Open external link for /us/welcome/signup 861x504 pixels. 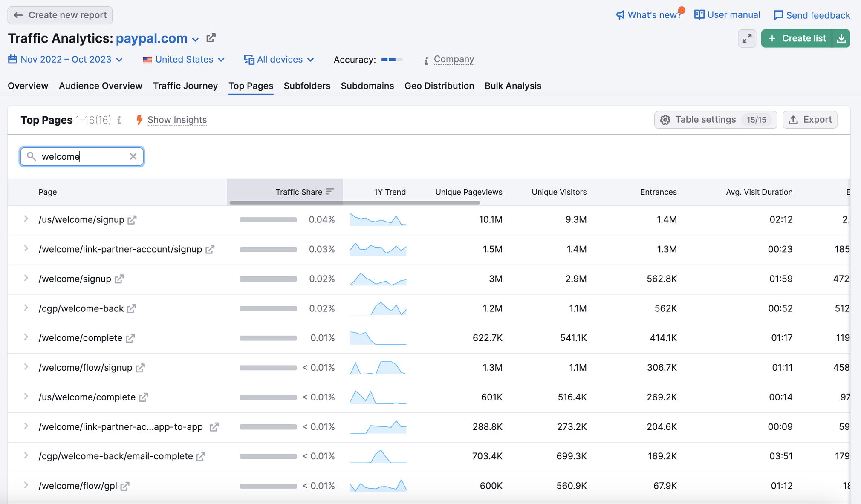point(132,220)
